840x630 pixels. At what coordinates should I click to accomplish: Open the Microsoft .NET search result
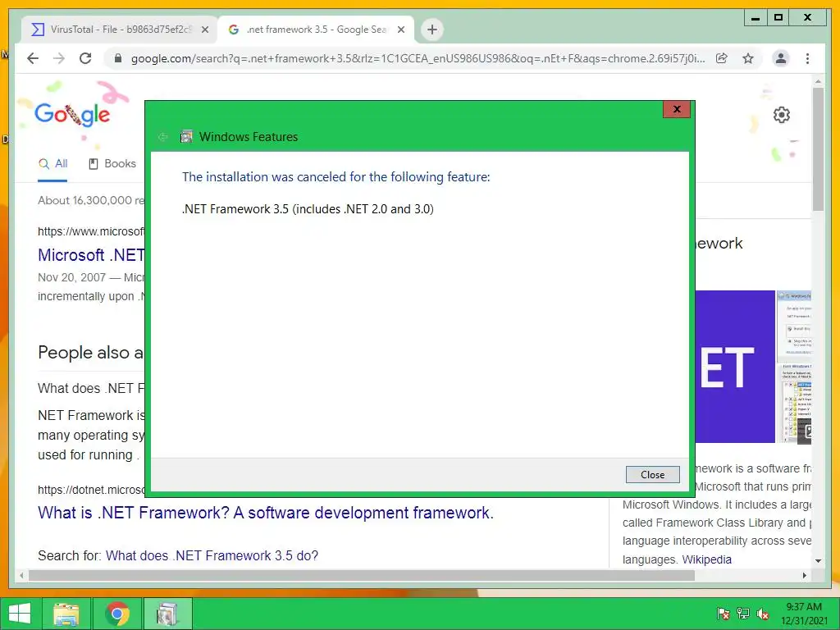[91, 255]
